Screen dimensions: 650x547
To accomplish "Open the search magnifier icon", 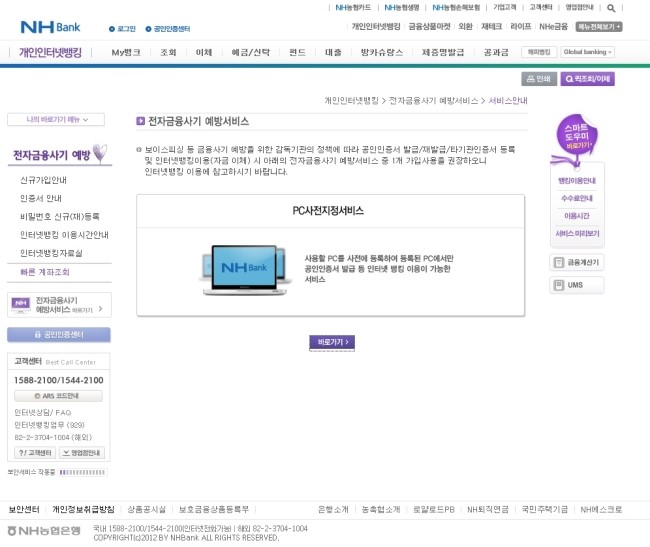I will point(611,8).
